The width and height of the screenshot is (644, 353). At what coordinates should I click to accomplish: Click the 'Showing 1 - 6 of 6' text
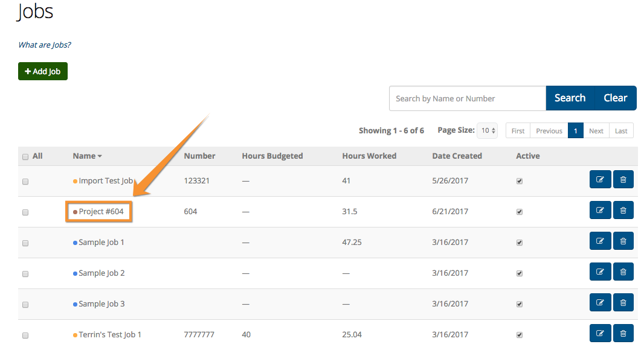(x=391, y=130)
